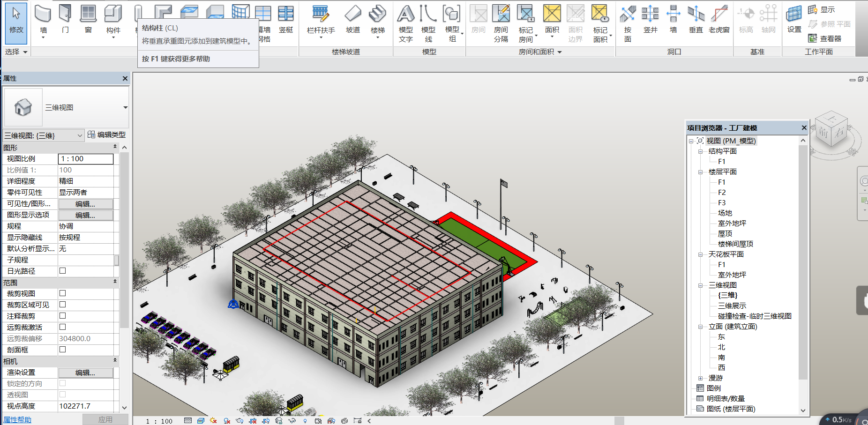The image size is (868, 425).
Task: Collapse the 相机 properties section
Action: 115,361
